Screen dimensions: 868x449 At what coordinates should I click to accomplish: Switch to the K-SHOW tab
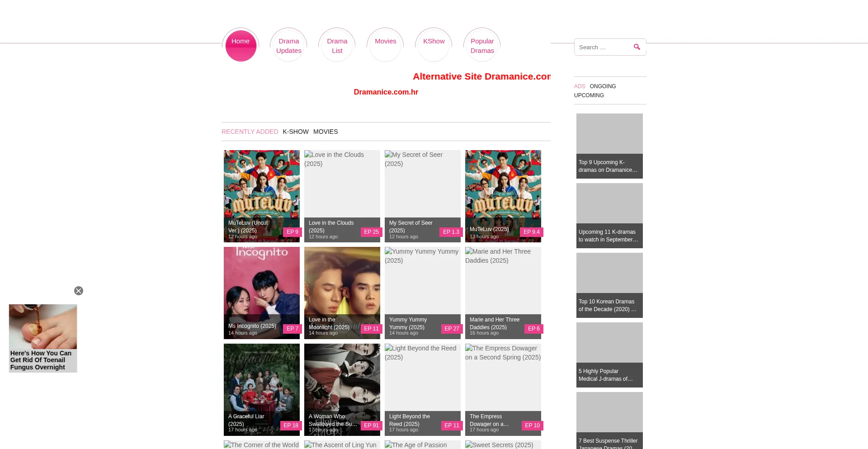pos(296,132)
